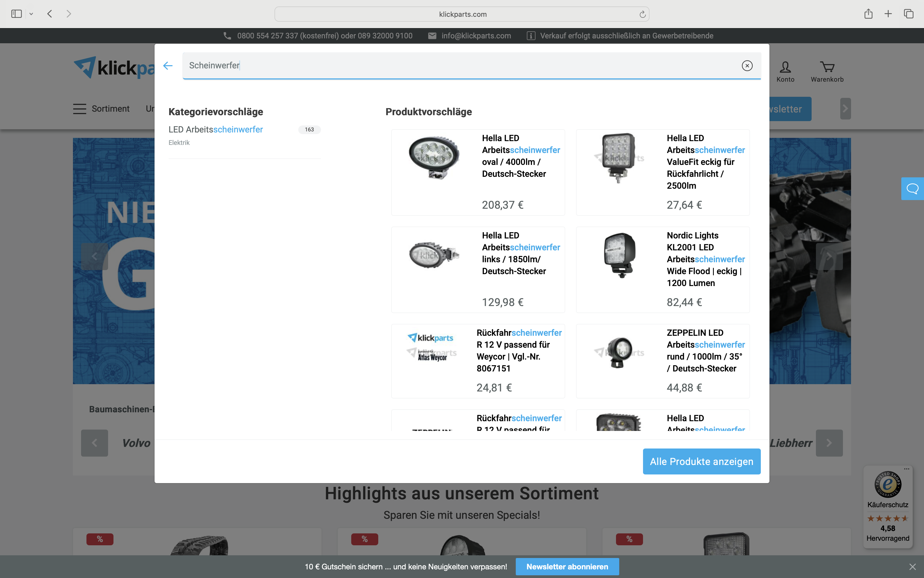Viewport: 924px width, 578px height.
Task: Open Rückfahrscheinwerfer Weycor 8067151 title
Action: click(x=519, y=351)
